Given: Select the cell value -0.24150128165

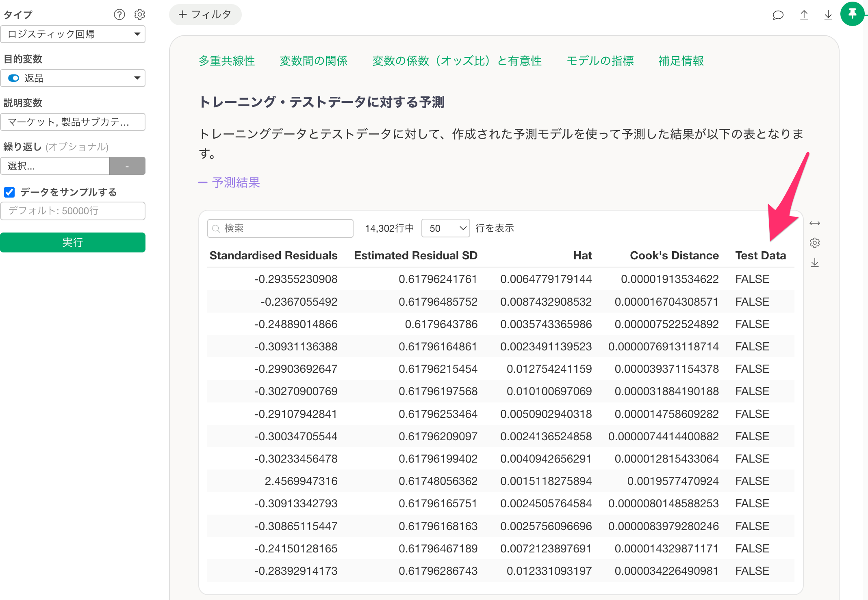Looking at the screenshot, I should pyautogui.click(x=296, y=548).
